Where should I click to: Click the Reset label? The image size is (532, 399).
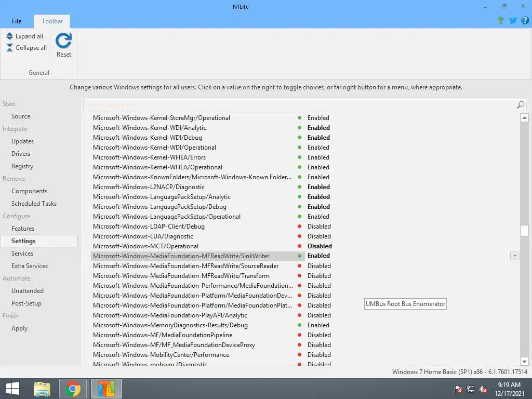[x=64, y=54]
